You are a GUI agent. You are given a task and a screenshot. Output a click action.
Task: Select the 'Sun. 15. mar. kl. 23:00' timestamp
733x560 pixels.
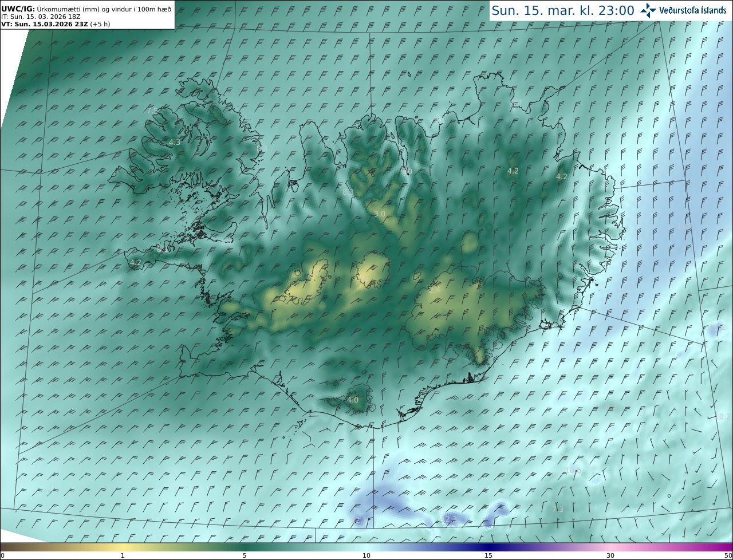[563, 10]
